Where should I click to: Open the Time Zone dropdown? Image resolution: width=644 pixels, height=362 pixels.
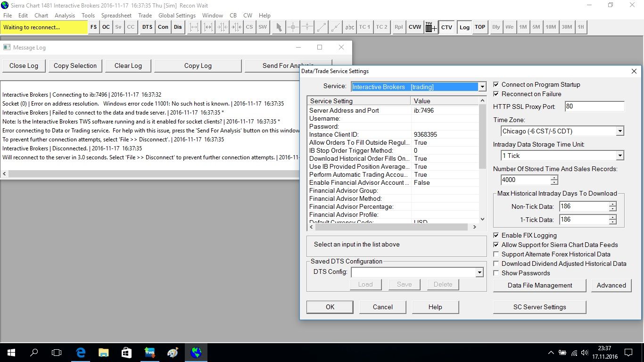click(x=620, y=131)
